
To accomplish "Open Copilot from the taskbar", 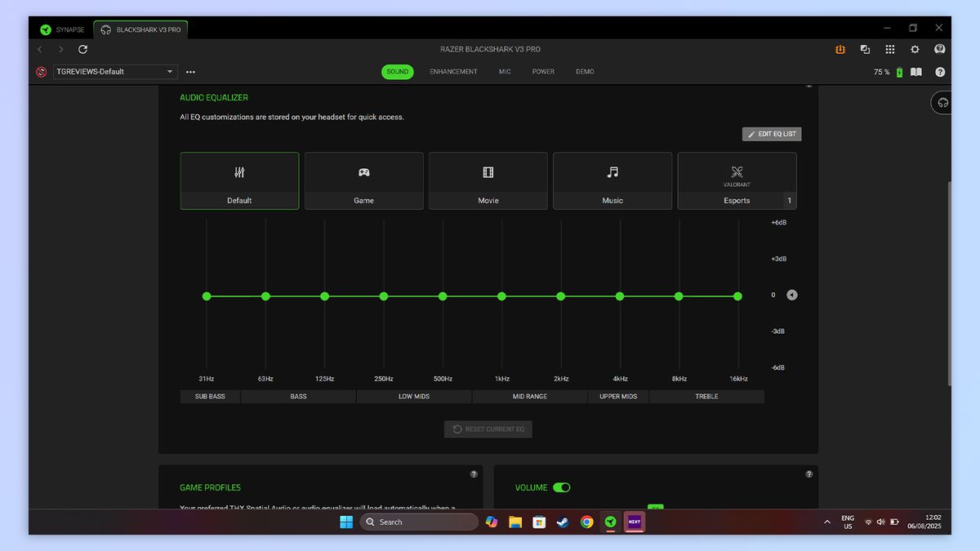I will pos(492,522).
